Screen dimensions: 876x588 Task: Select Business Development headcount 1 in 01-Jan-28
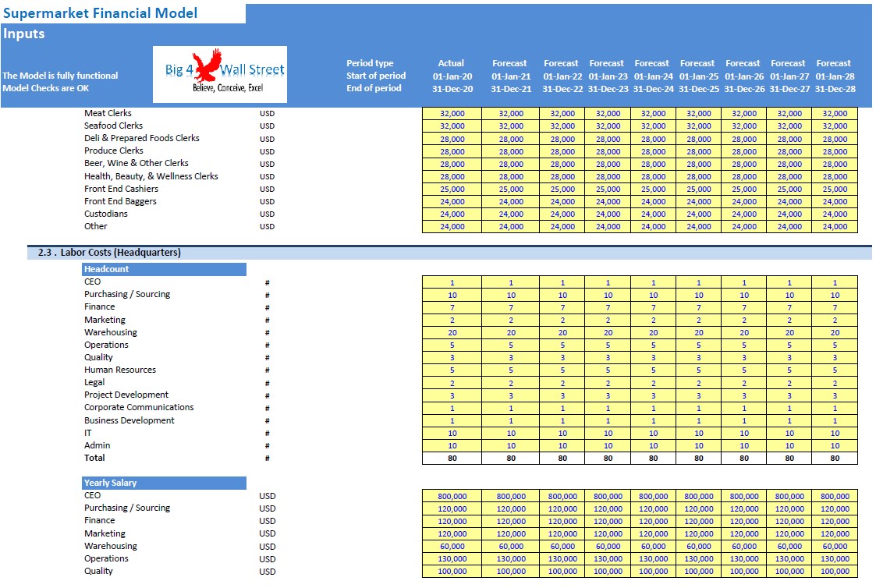pos(835,421)
